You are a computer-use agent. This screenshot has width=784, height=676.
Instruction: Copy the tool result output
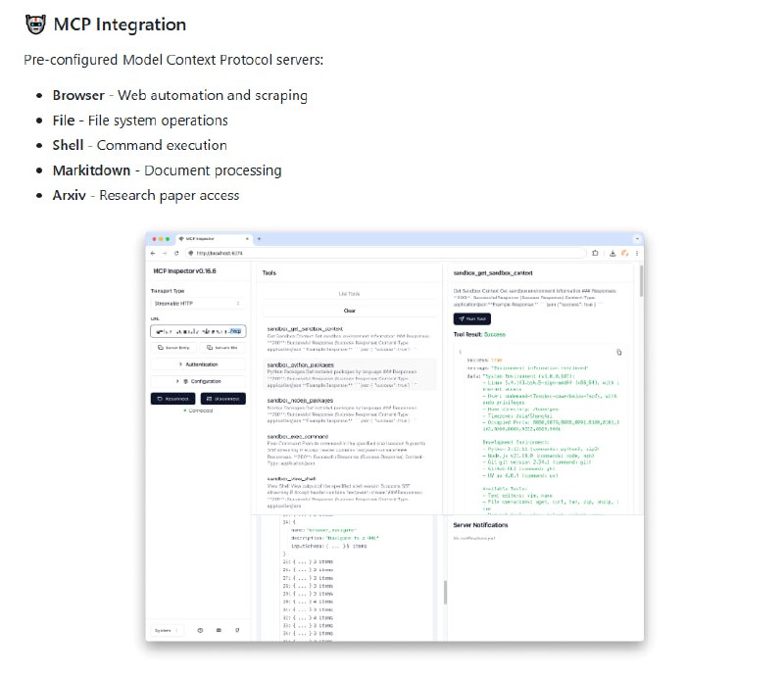(x=619, y=353)
